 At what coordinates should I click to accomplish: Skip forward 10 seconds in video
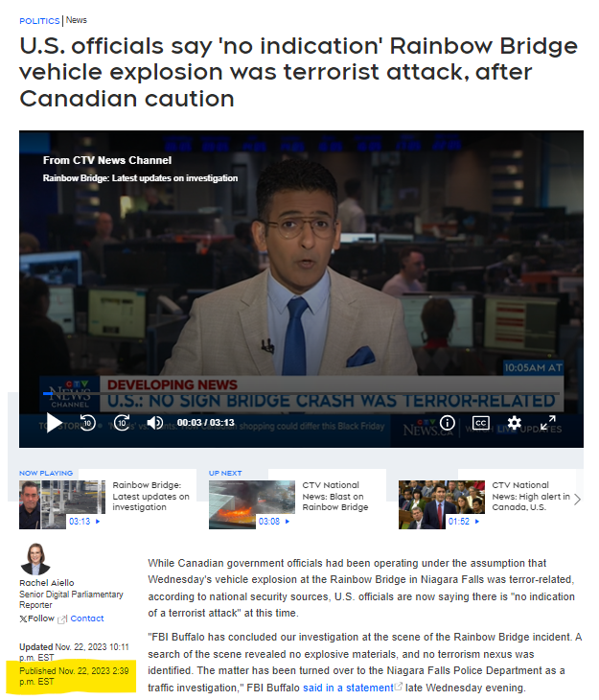tap(122, 422)
